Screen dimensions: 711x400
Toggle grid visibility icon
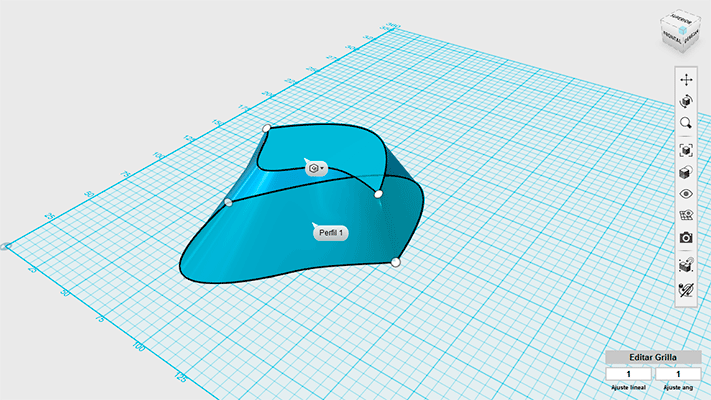tap(686, 215)
